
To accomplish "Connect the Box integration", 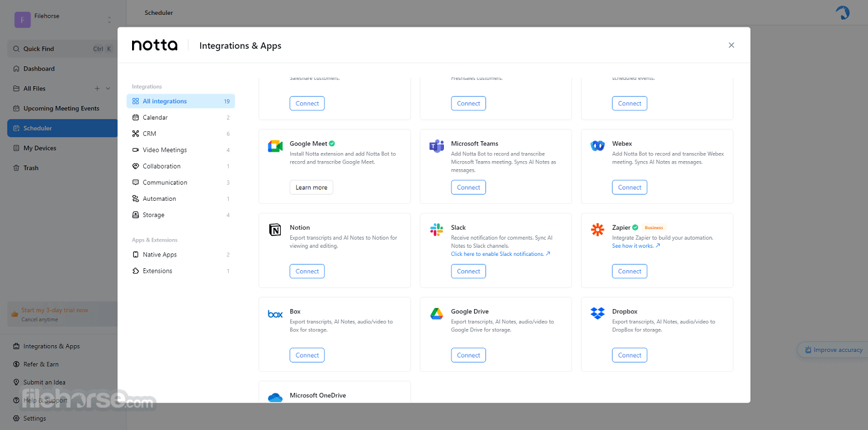I will pos(307,355).
